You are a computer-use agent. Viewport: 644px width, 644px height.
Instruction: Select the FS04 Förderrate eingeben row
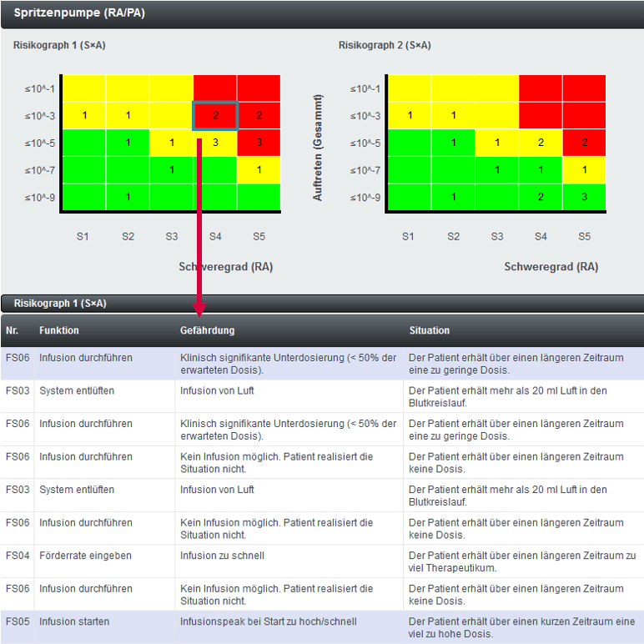click(322, 561)
